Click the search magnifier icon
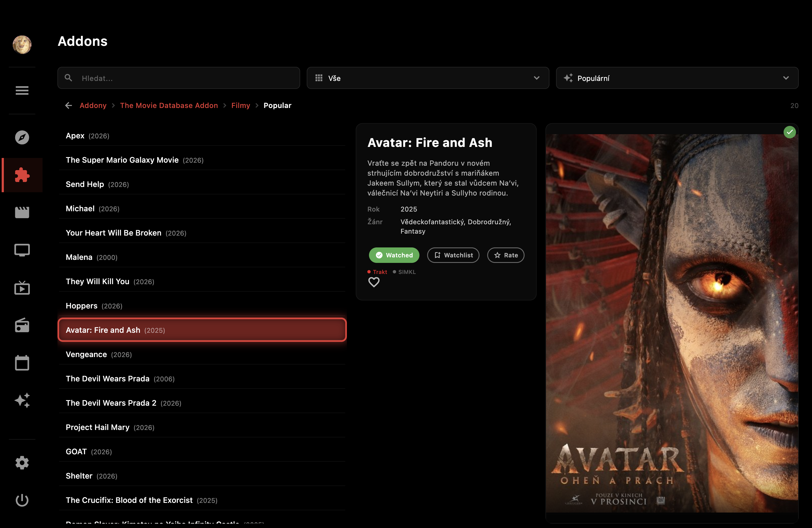812x528 pixels. (68, 78)
